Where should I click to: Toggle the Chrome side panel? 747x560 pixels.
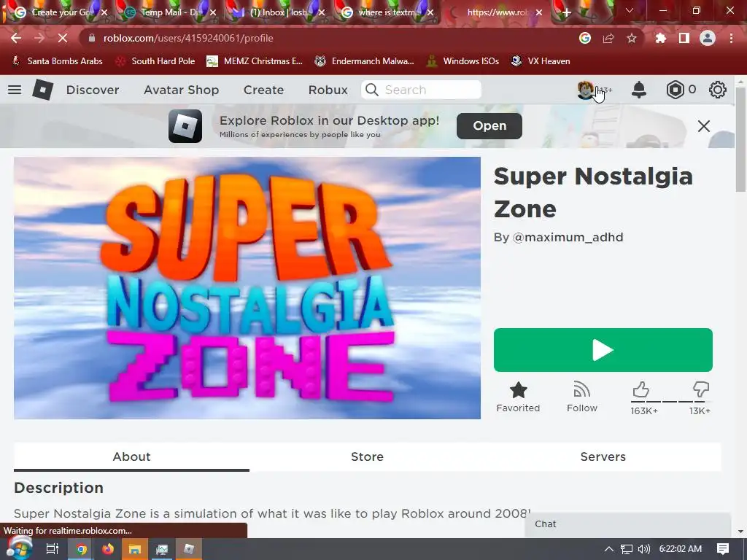pyautogui.click(x=684, y=38)
